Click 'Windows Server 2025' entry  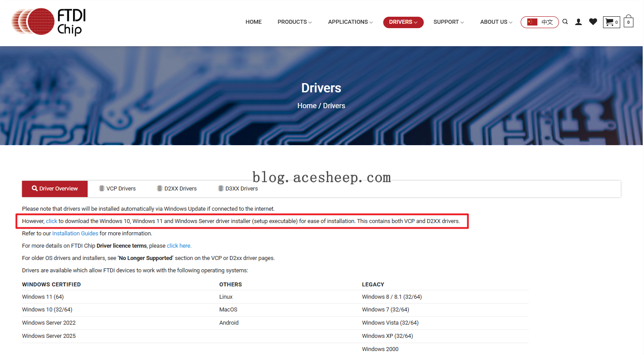[49, 336]
